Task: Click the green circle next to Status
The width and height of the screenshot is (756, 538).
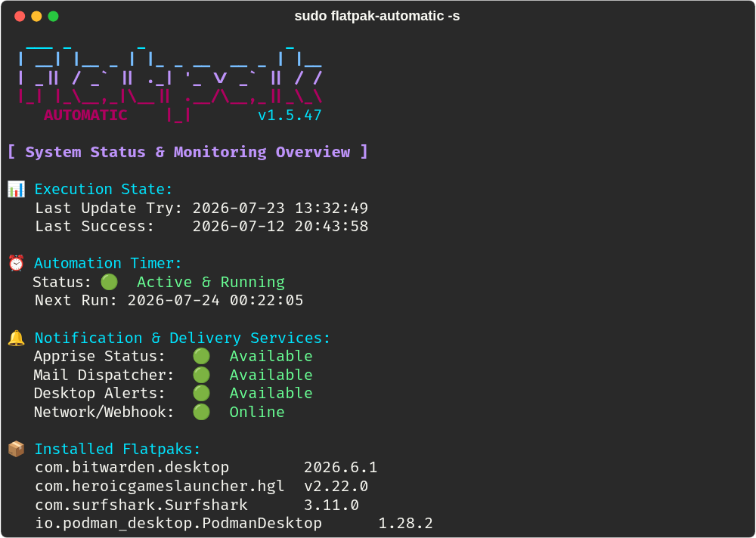Action: (110, 282)
